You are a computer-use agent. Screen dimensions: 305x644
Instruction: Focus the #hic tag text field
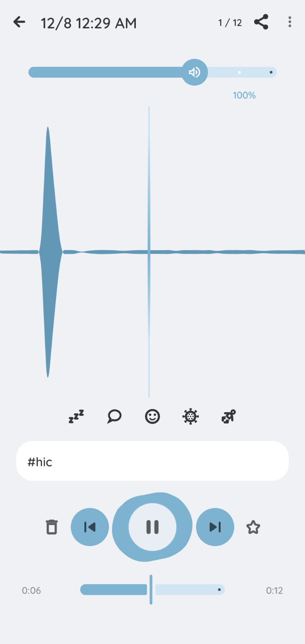152,461
